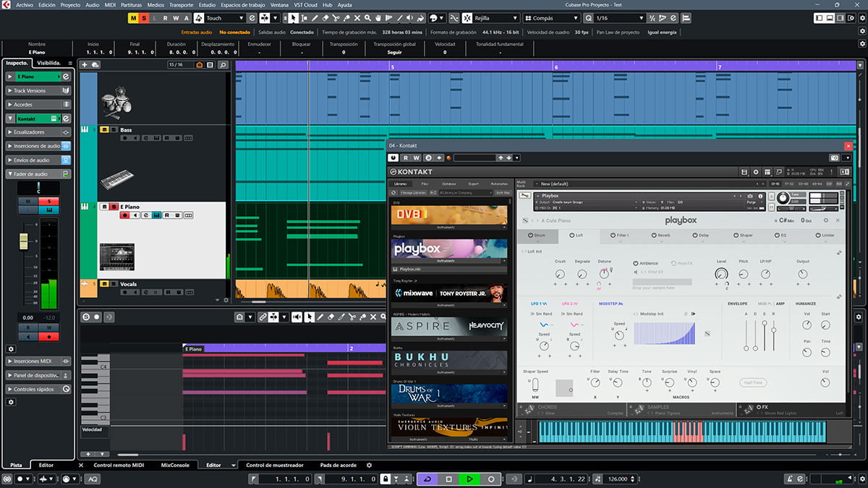The image size is (868, 488).
Task: Open the Control de muestreador tab
Action: [x=275, y=465]
